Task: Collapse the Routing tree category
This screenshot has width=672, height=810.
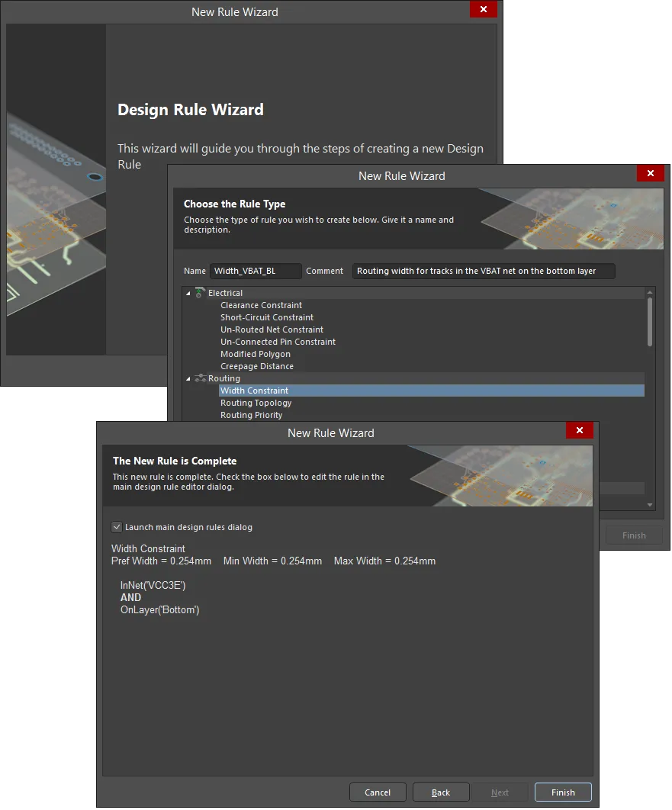Action: (188, 378)
